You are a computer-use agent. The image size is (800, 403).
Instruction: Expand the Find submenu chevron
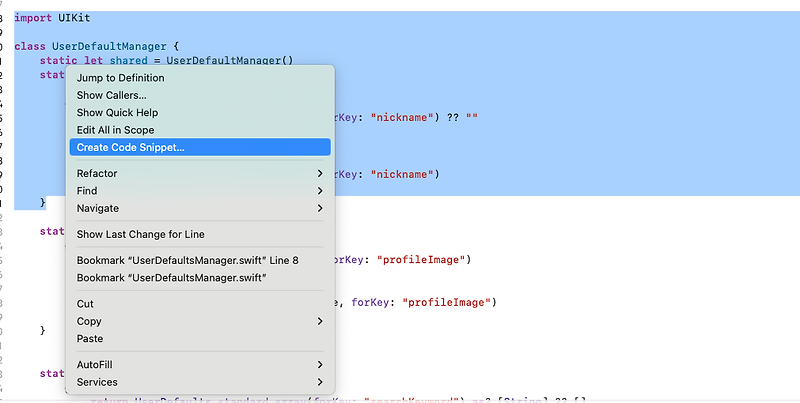point(320,191)
